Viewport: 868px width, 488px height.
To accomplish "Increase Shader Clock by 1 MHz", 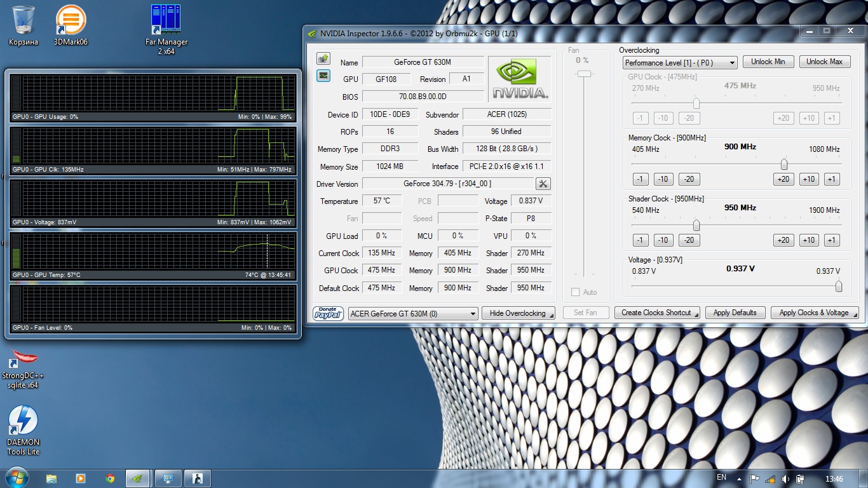I will coord(832,240).
